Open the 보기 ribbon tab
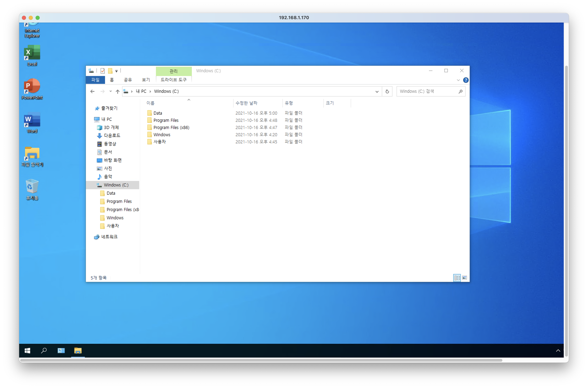 (146, 80)
